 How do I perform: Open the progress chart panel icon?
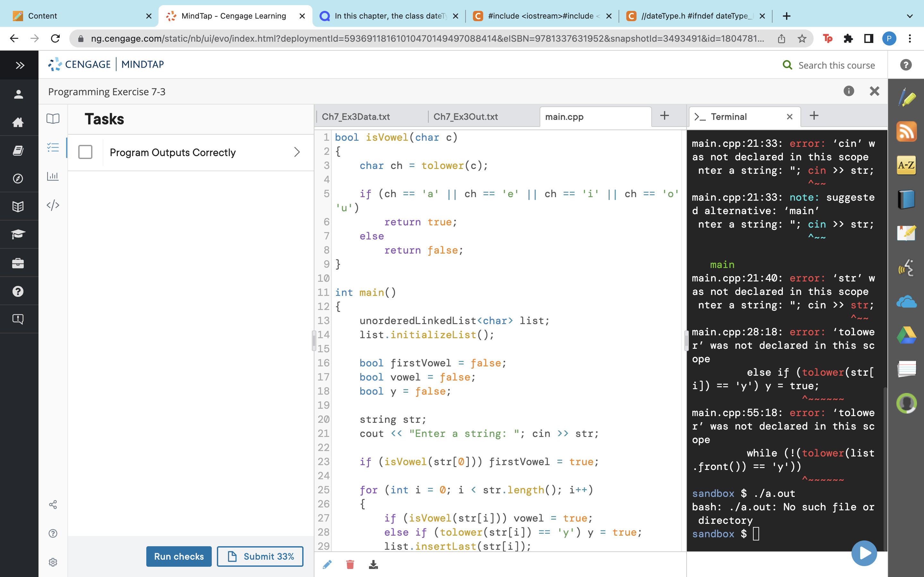pyautogui.click(x=53, y=176)
